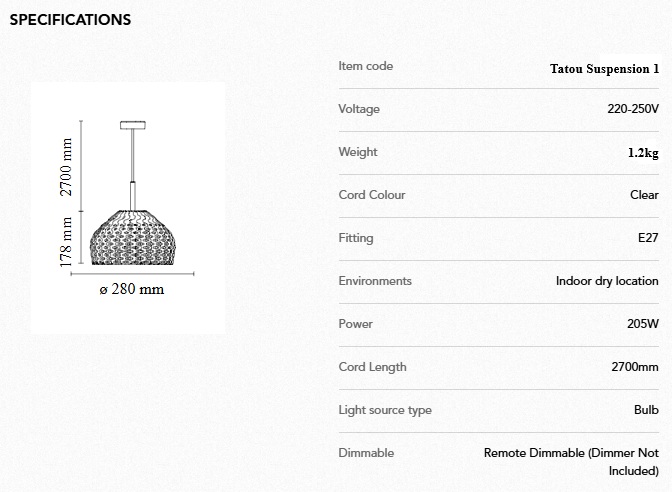The width and height of the screenshot is (672, 492).
Task: Click the Remote Dimmable value text
Action: [x=571, y=453]
